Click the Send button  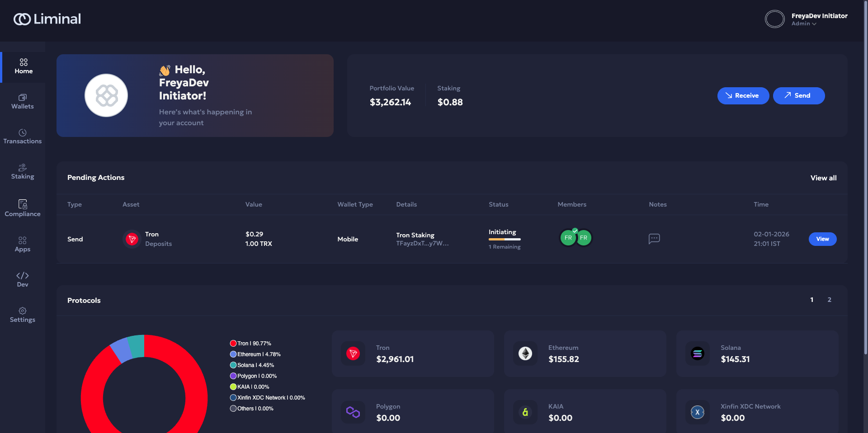[x=798, y=95]
